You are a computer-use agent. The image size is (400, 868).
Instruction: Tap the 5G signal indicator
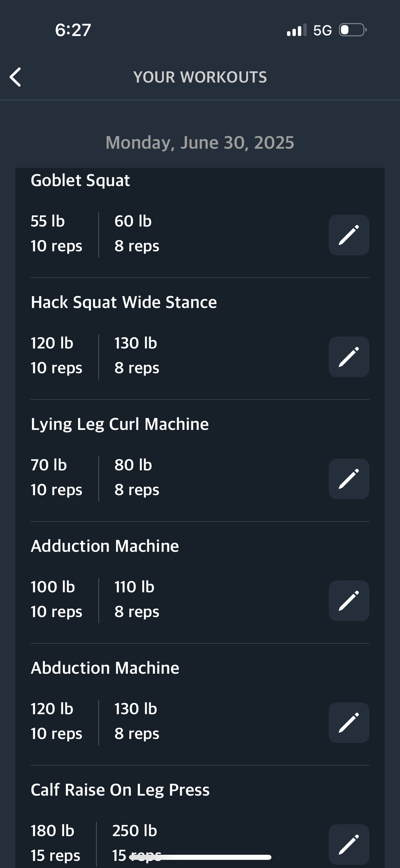pos(322,30)
